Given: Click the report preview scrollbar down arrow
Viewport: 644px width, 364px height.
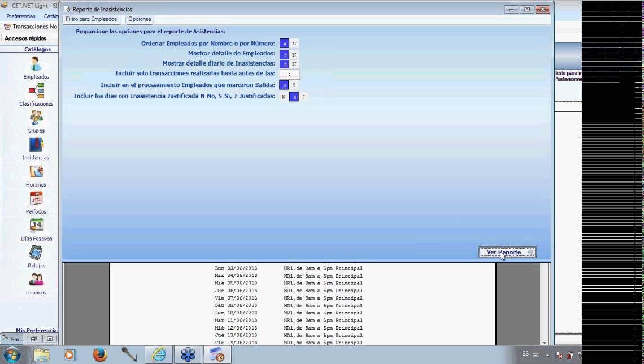Looking at the screenshot, I should tap(545, 343).
